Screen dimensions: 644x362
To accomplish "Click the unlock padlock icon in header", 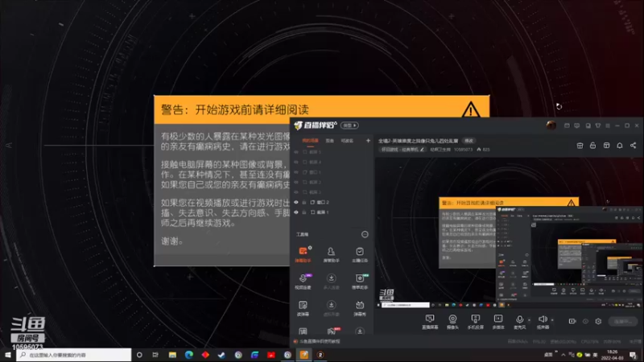I will coord(592,146).
